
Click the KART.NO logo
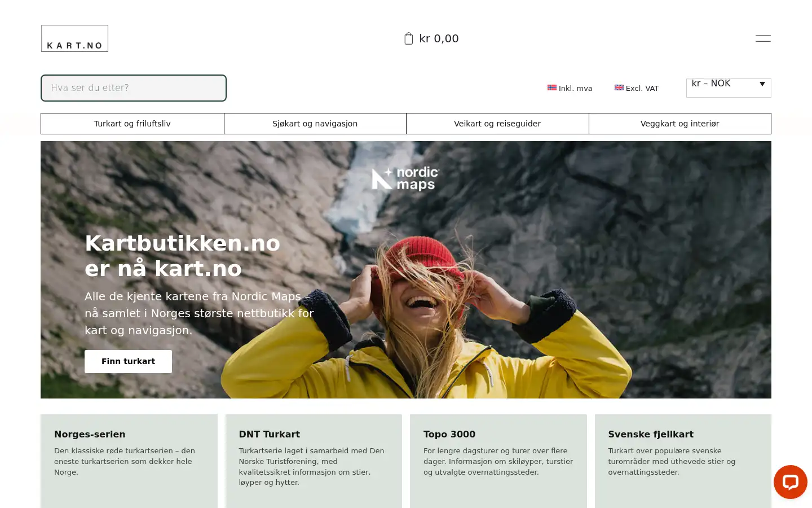(x=74, y=38)
